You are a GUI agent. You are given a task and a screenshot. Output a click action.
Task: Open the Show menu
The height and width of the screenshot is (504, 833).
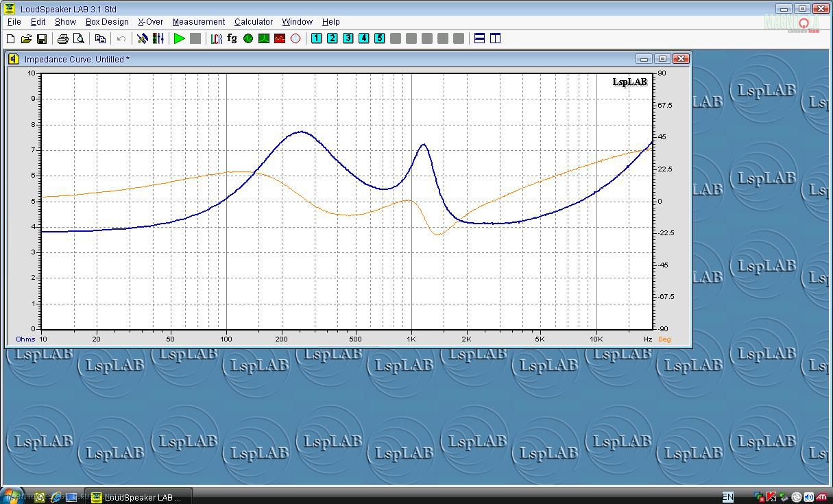click(x=66, y=22)
